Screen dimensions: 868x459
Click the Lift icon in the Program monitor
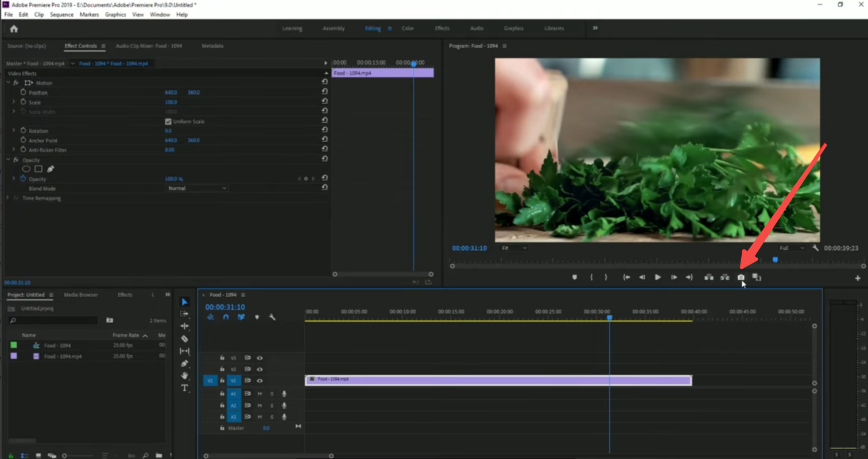[x=708, y=277]
